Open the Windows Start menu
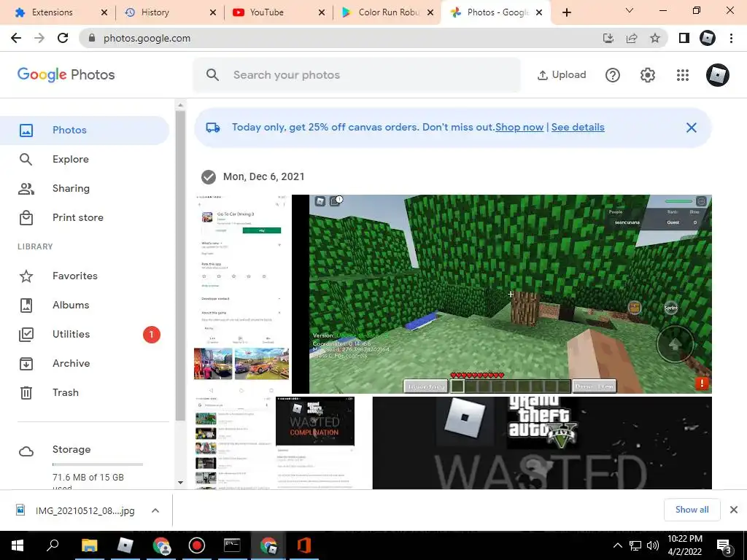 point(18,545)
